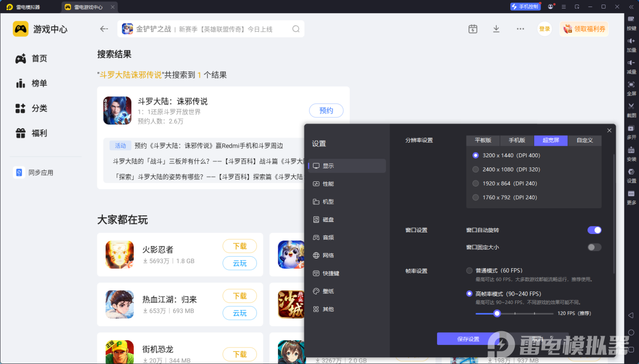Select the 2400 x 1080 resolution option
The height and width of the screenshot is (364, 639).
click(475, 169)
